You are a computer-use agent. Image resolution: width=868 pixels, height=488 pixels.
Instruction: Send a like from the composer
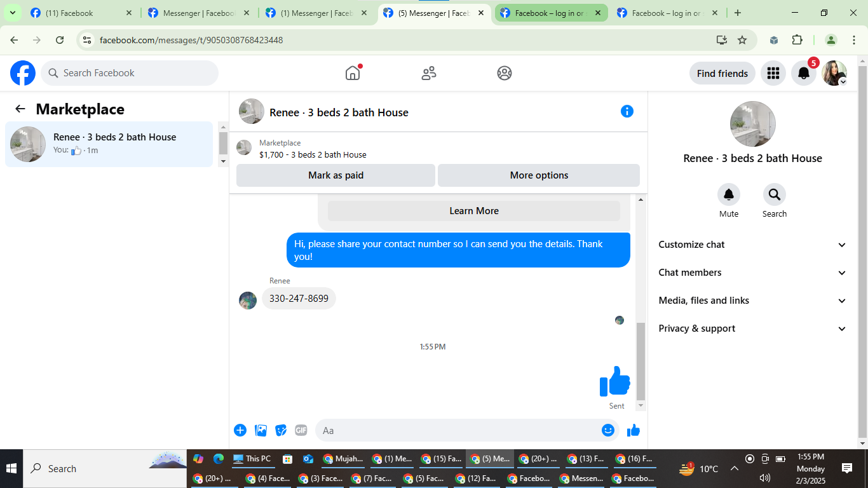click(634, 430)
